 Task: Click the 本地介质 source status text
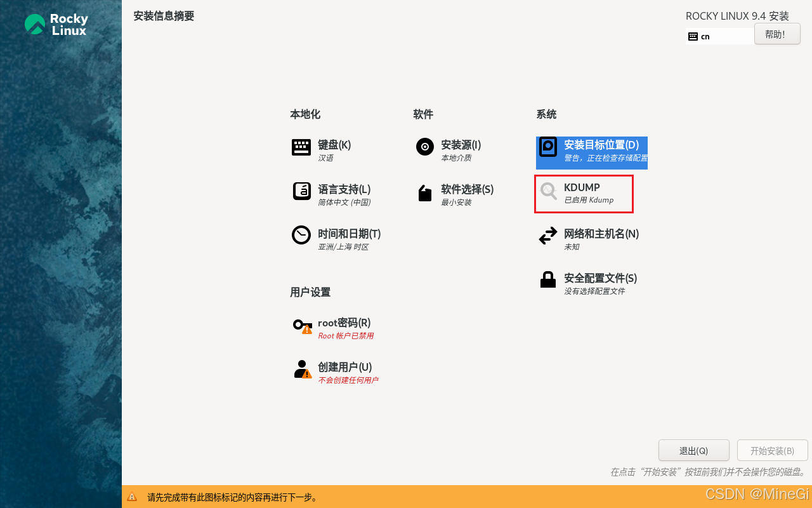[456, 158]
